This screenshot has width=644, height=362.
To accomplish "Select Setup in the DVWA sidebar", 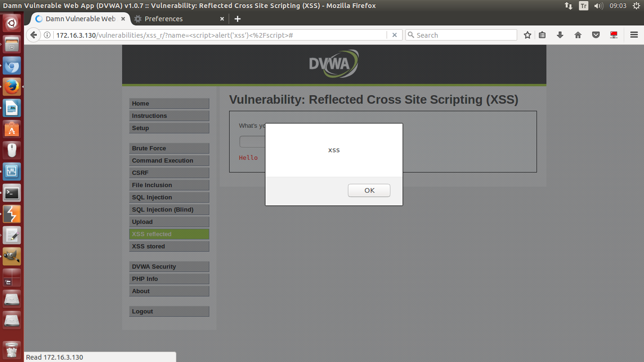I will pos(169,128).
